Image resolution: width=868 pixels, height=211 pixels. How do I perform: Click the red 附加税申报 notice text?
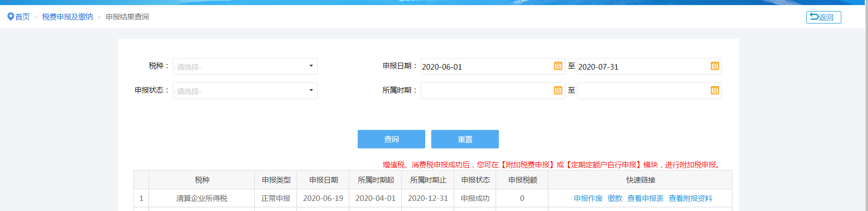[552, 165]
